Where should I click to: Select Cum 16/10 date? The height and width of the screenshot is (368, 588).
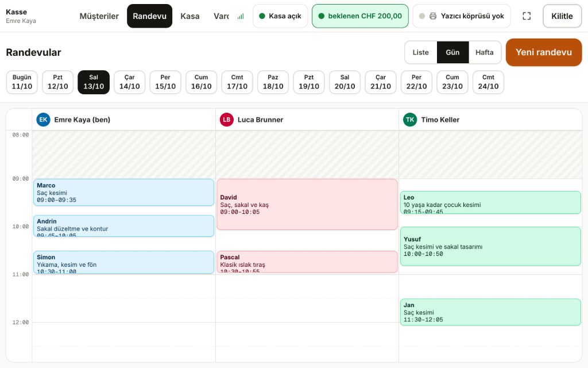click(202, 82)
